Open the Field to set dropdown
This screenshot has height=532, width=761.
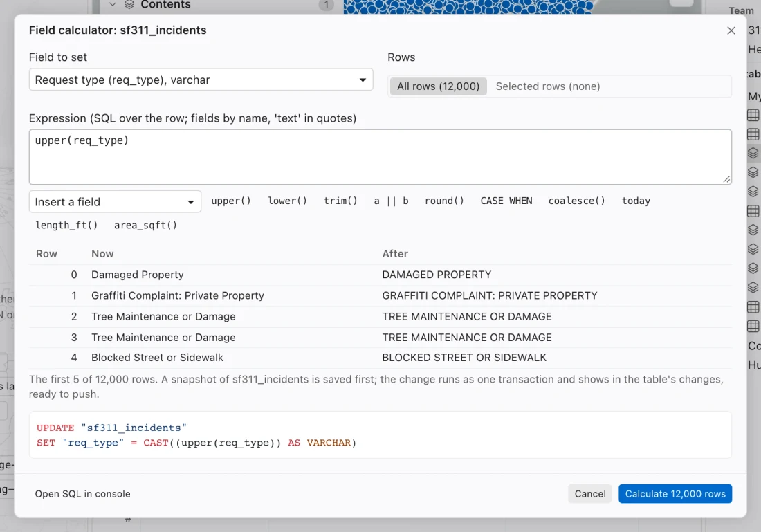click(x=201, y=80)
